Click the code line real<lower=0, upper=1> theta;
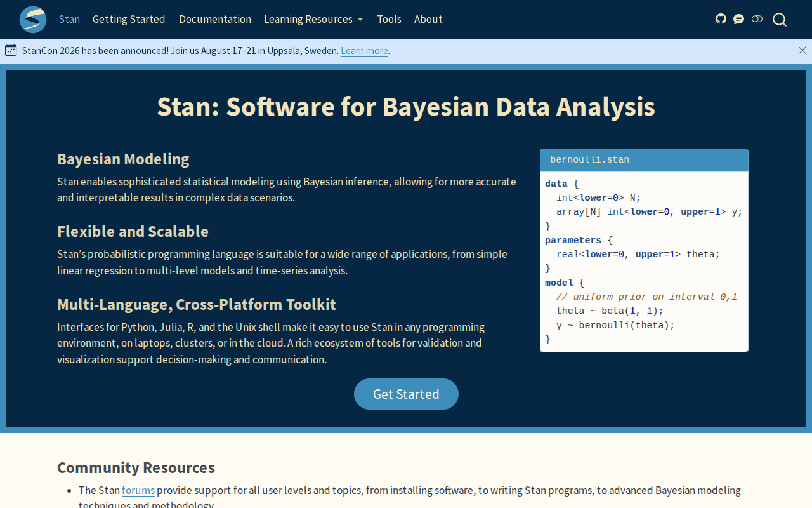The width and height of the screenshot is (812, 508). pos(638,254)
